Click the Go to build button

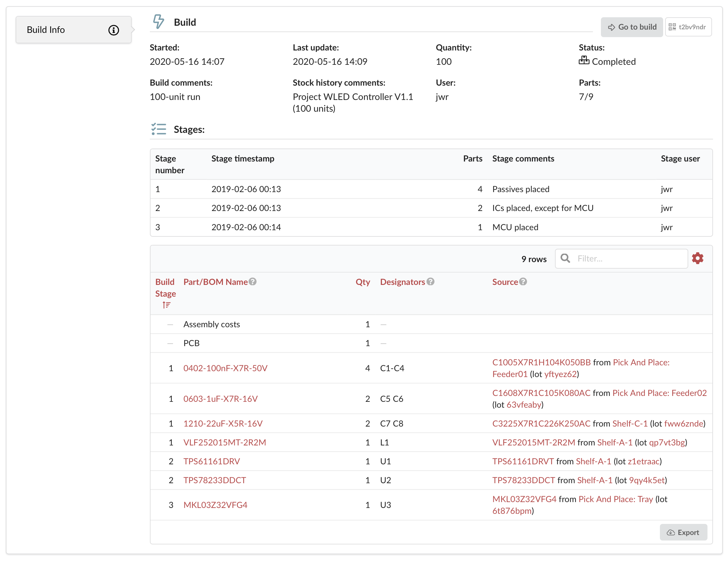click(x=632, y=27)
